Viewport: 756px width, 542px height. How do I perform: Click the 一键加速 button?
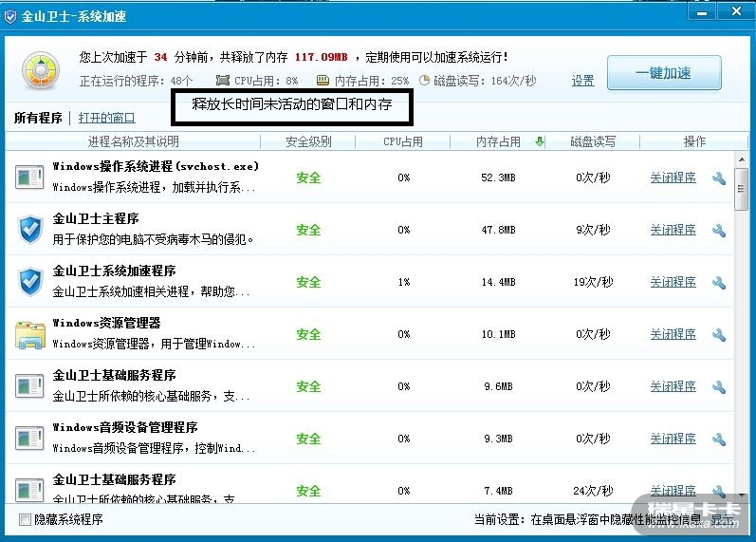pos(664,73)
